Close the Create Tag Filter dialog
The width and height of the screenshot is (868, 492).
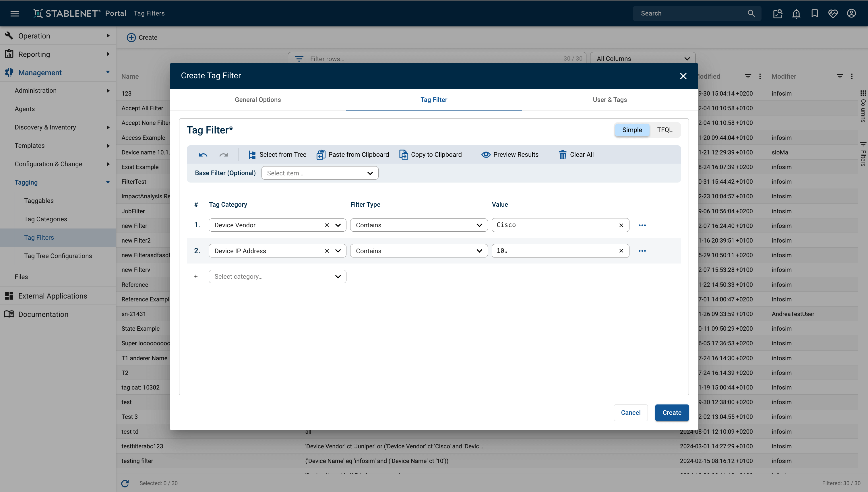click(x=683, y=76)
